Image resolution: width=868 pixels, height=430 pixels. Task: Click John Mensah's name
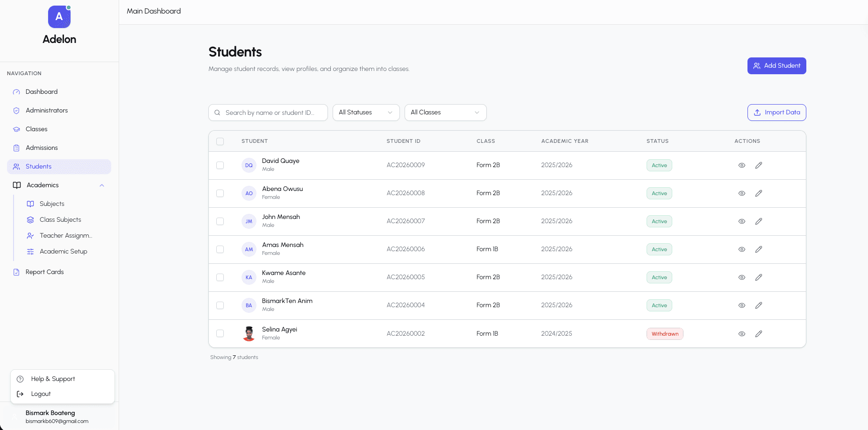(x=281, y=217)
